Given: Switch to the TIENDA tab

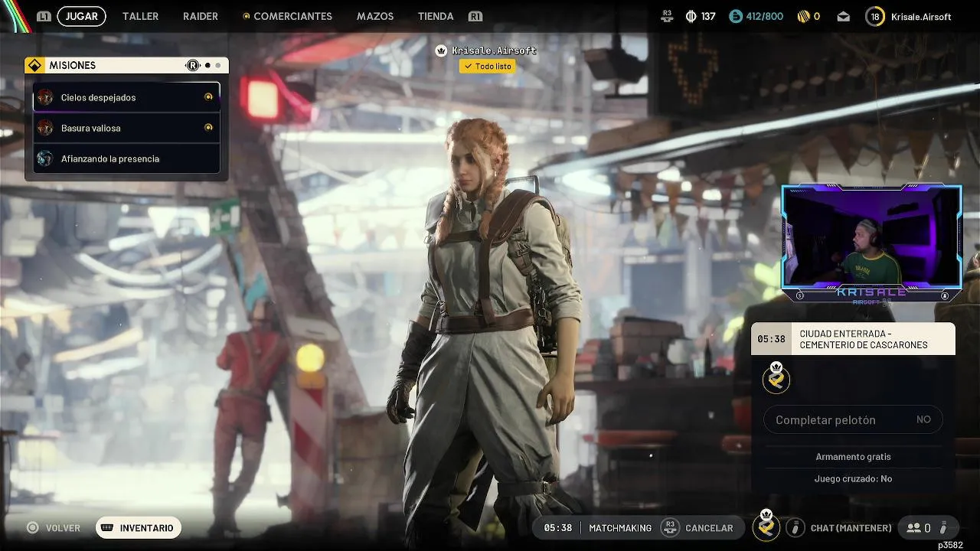Looking at the screenshot, I should click(436, 16).
